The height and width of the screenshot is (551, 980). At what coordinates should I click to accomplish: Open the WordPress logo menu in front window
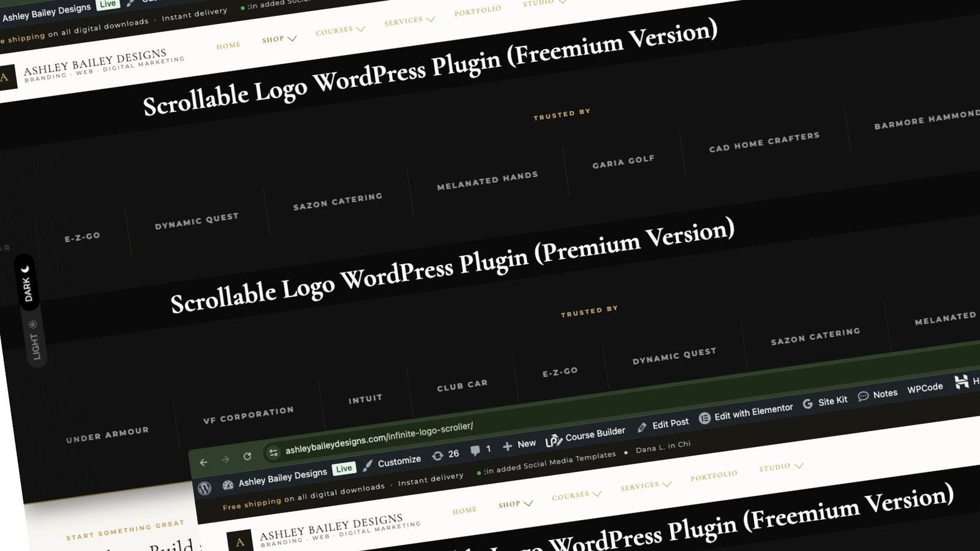coord(205,488)
